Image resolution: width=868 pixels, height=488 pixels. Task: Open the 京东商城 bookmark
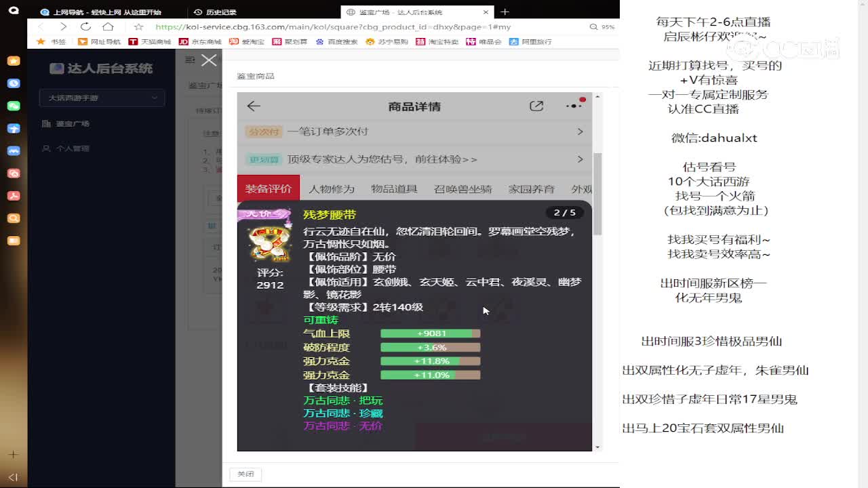[x=200, y=41]
